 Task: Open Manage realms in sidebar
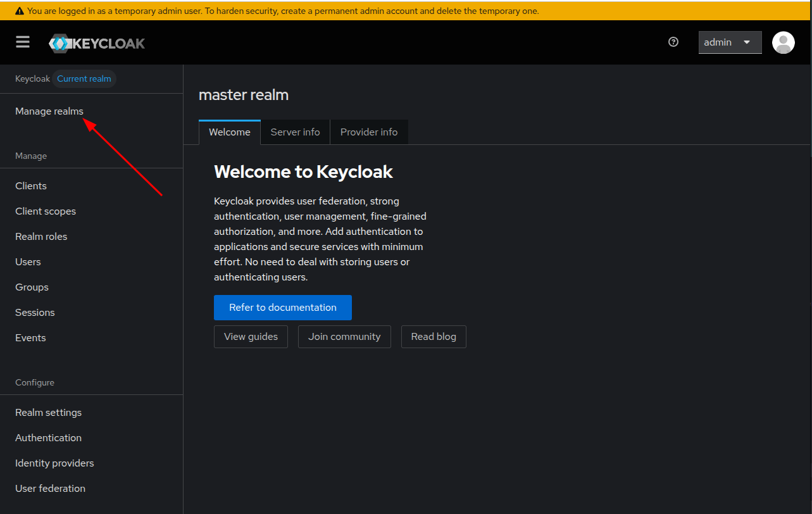[49, 111]
